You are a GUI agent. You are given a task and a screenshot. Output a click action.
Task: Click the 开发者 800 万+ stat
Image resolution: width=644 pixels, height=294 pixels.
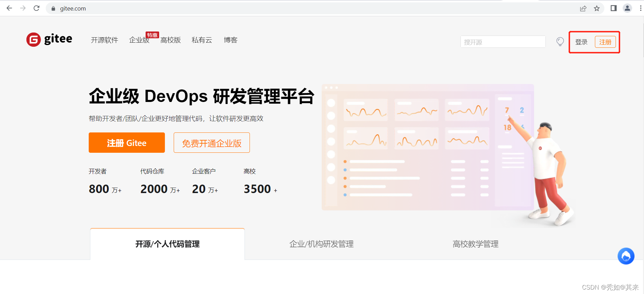click(x=105, y=181)
